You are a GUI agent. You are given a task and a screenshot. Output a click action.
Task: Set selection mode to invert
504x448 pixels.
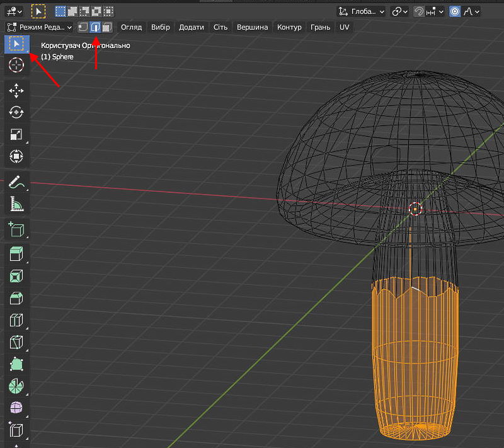coord(96,11)
